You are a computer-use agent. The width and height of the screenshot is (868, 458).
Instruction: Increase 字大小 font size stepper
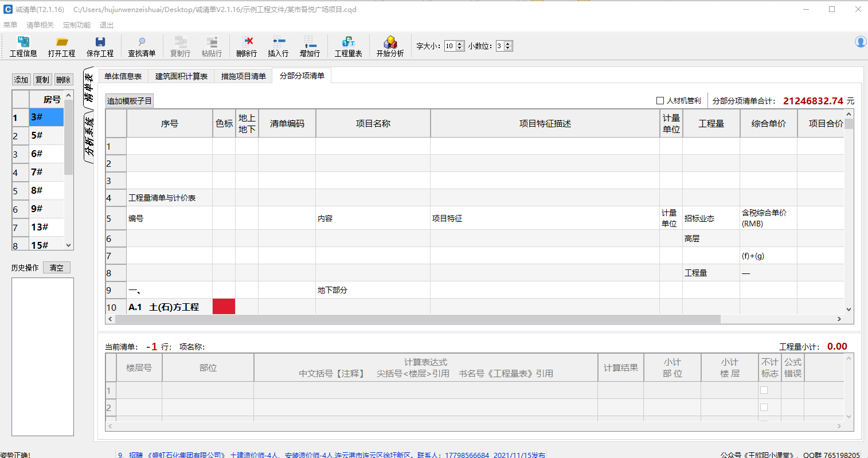tap(460, 44)
